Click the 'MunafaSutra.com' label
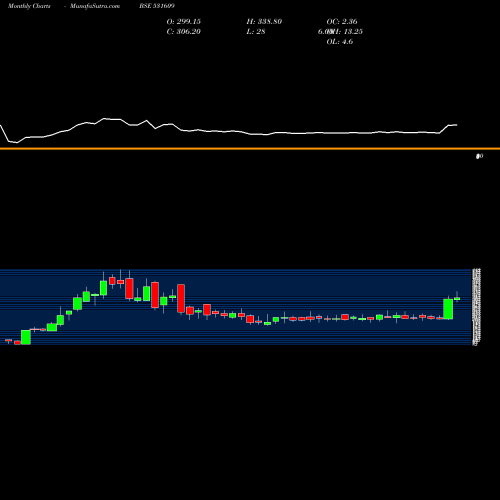Viewport: 500px width, 500px height. coord(95,6)
